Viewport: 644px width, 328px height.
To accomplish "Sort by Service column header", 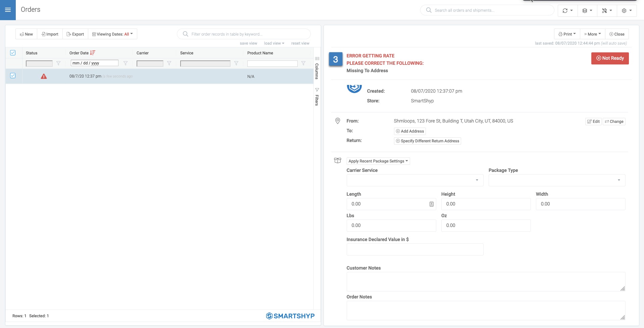I will [187, 53].
